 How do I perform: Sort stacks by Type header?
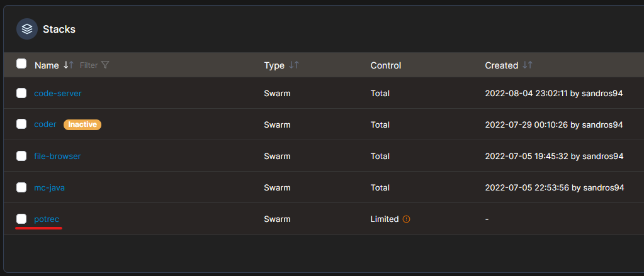coord(274,65)
